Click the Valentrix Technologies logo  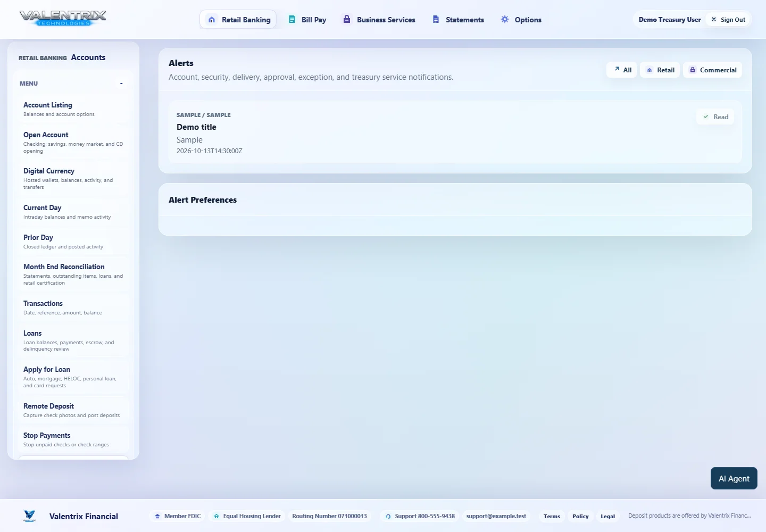tap(63, 19)
